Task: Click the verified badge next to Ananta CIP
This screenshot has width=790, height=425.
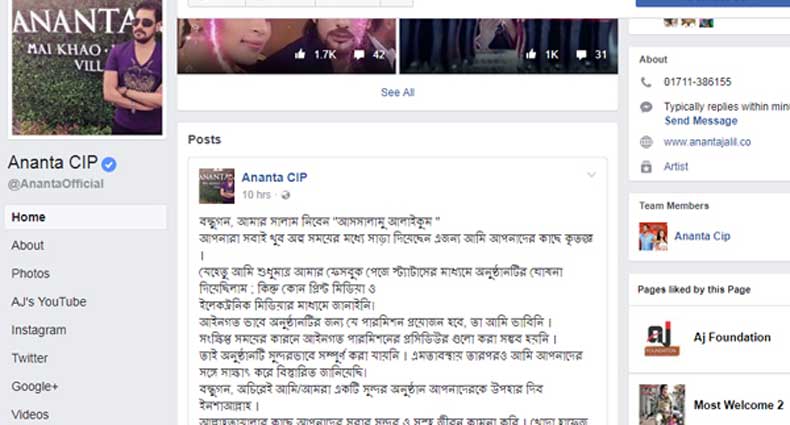Action: (x=109, y=164)
